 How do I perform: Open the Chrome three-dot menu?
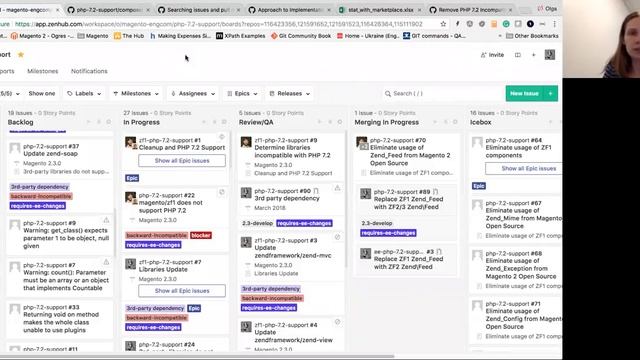[554, 24]
